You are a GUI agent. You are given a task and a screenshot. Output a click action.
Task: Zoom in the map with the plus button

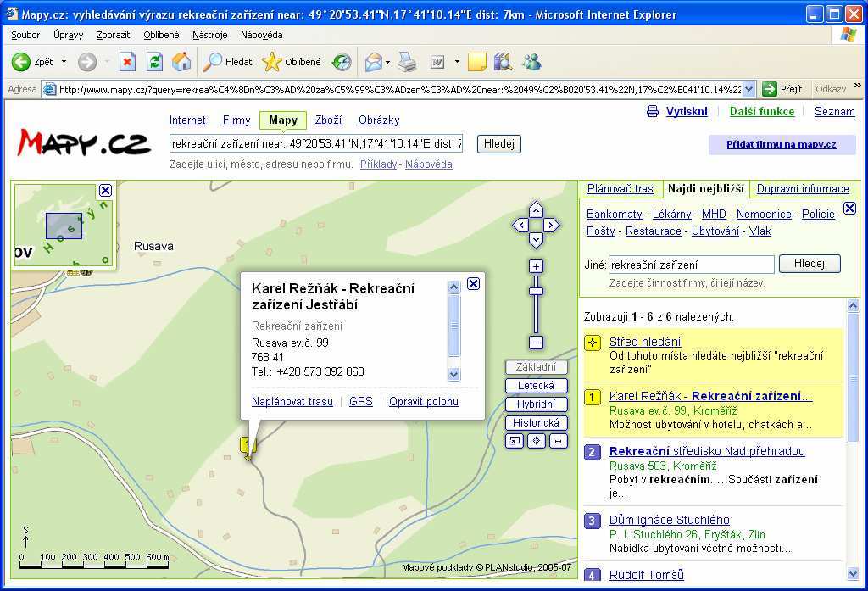pyautogui.click(x=536, y=266)
